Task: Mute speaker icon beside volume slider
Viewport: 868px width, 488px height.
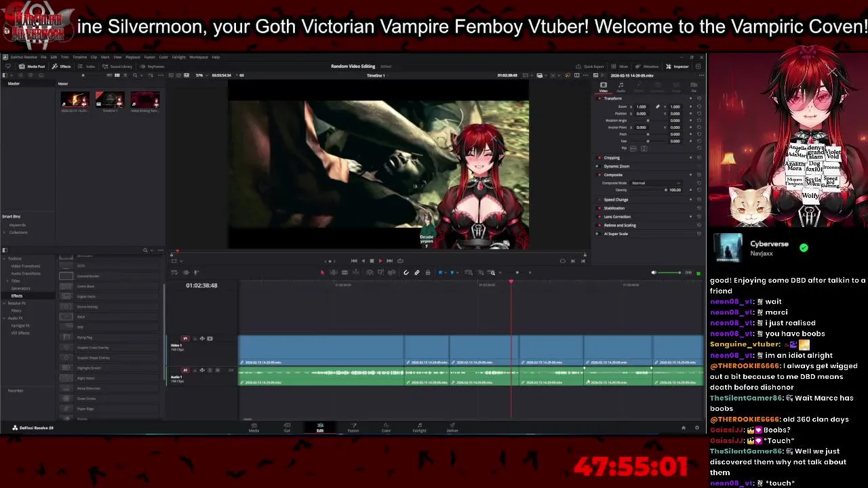Action: (654, 272)
